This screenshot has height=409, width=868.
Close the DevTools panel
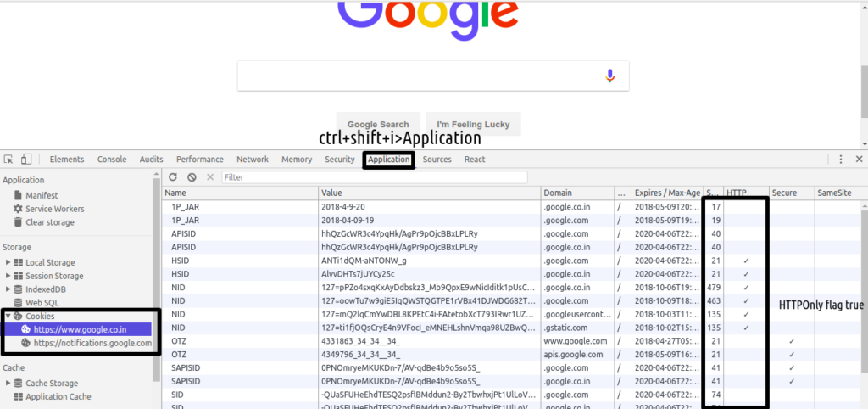pos(859,159)
